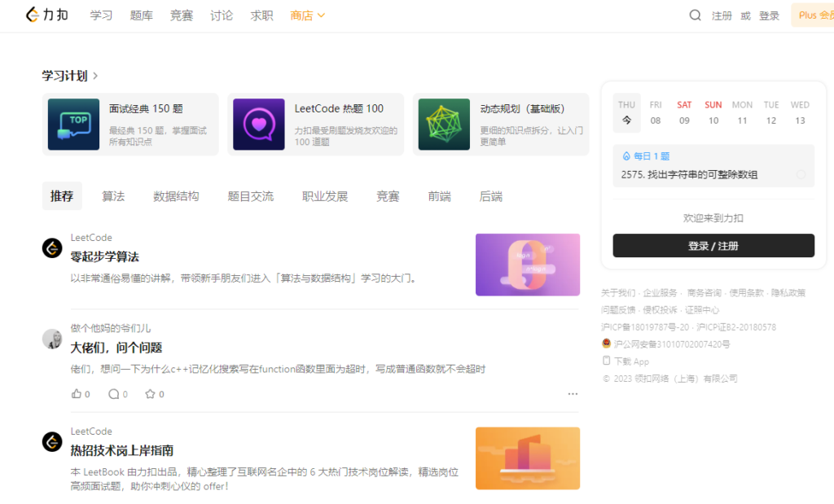Click the daily problem completion circle
The image size is (834, 504).
point(801,174)
